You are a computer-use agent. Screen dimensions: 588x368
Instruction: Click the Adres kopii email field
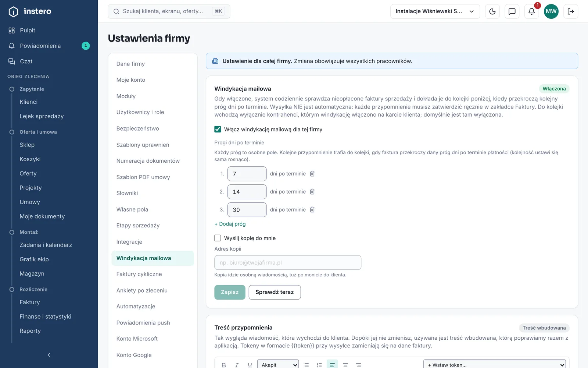pyautogui.click(x=288, y=263)
